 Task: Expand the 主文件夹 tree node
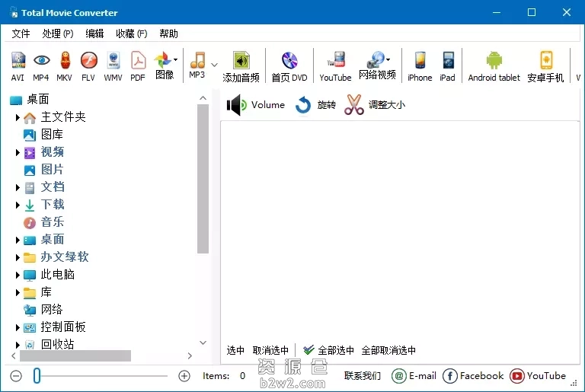tap(18, 117)
